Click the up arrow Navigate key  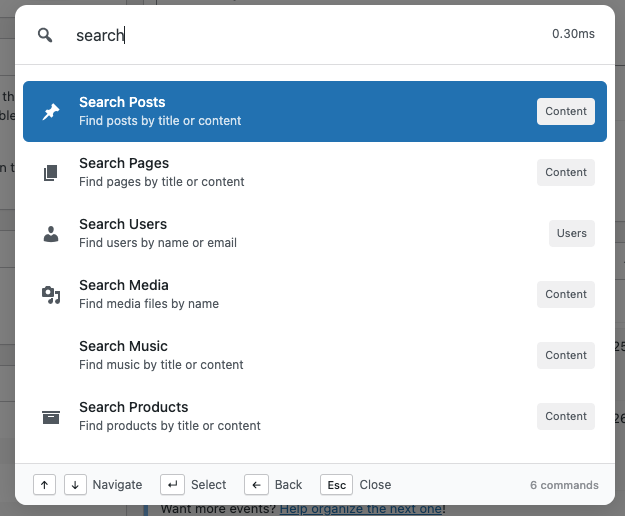coord(44,485)
